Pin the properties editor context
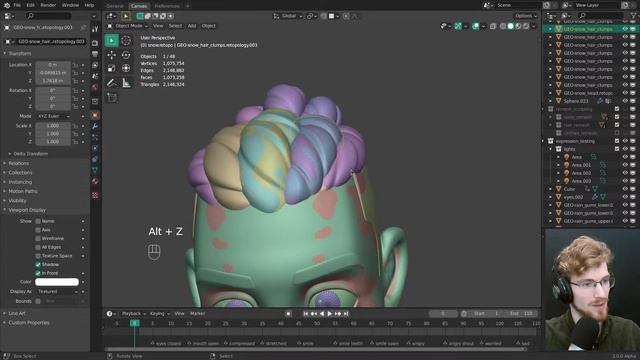 [x=83, y=28]
